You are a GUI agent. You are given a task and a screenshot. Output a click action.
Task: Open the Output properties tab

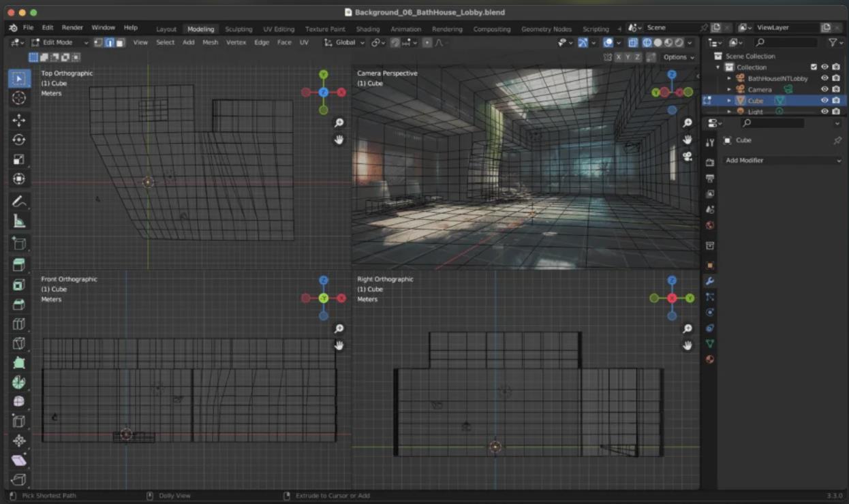(710, 178)
